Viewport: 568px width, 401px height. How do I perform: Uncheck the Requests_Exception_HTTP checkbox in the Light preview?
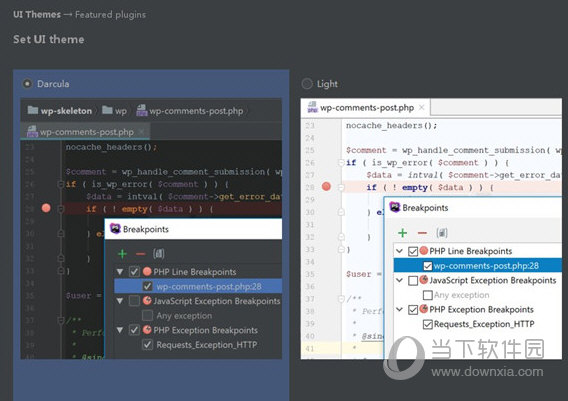pyautogui.click(x=428, y=324)
